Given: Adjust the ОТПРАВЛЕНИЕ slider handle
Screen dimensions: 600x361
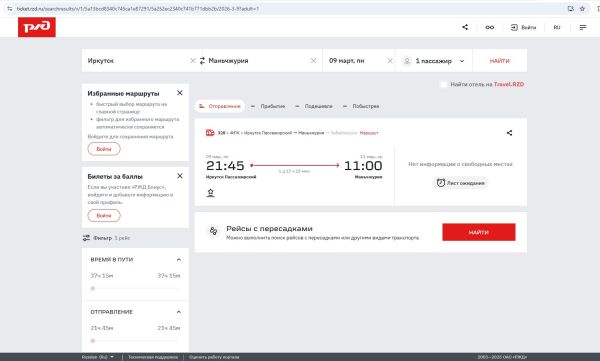Looking at the screenshot, I should 93,341.
